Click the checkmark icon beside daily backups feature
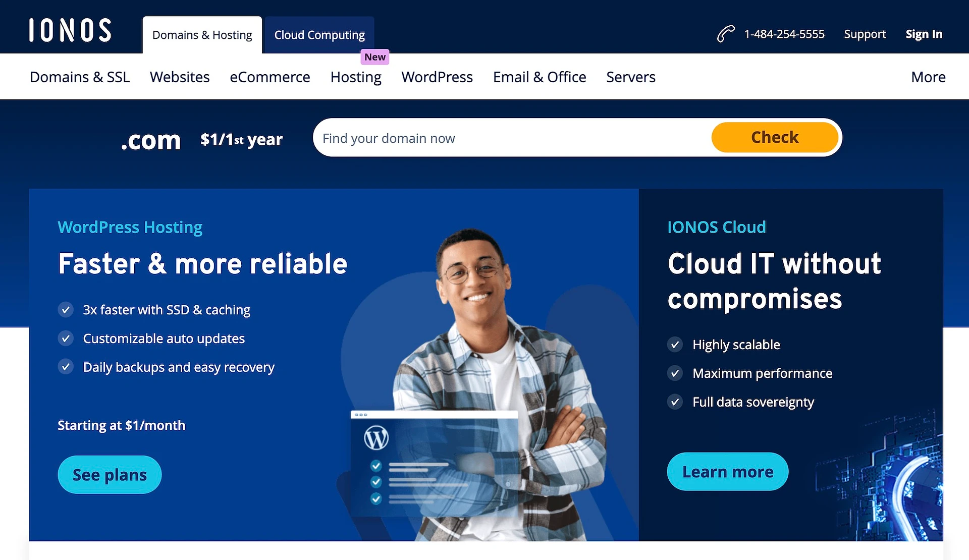 click(65, 367)
